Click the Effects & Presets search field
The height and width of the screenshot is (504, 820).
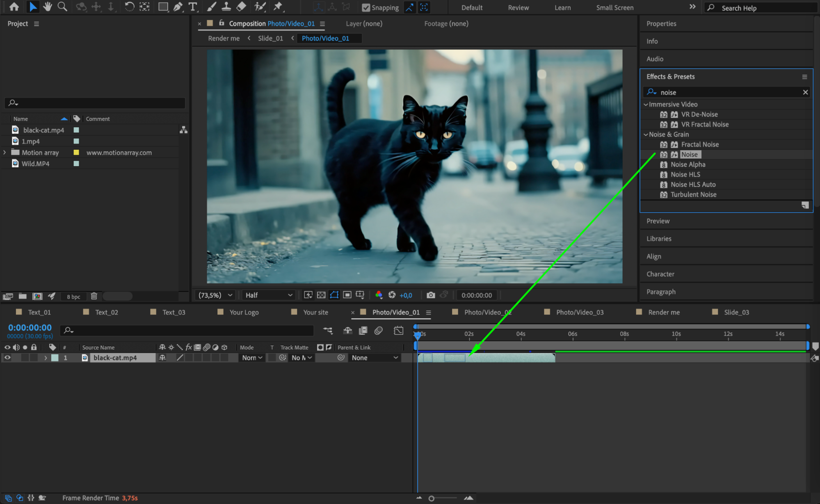point(728,92)
